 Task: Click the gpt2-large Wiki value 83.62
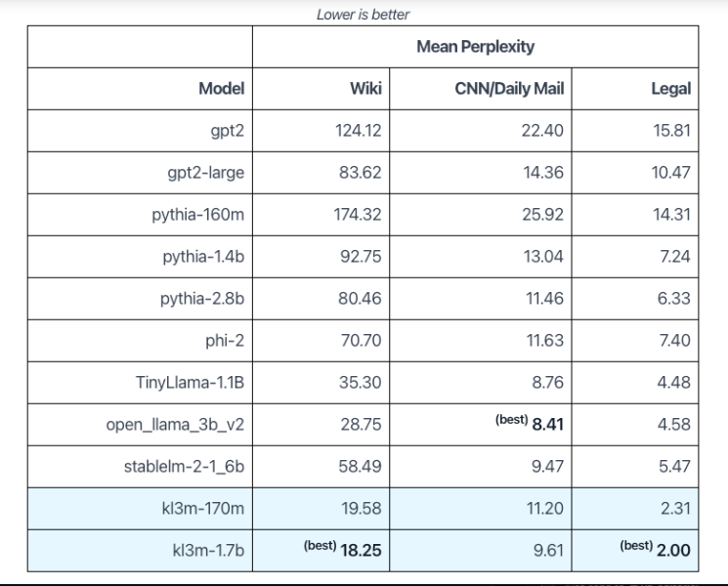pos(360,173)
